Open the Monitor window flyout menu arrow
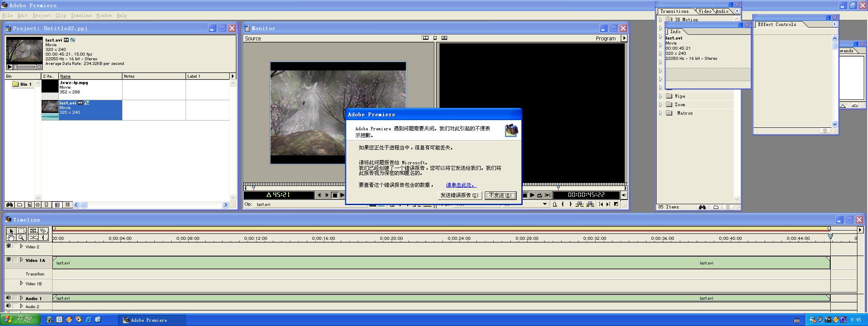 point(624,38)
